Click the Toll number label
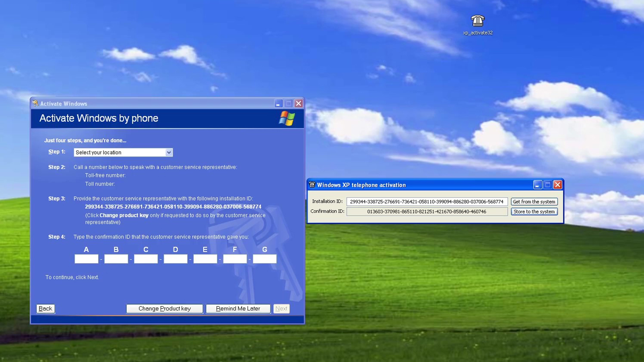The height and width of the screenshot is (362, 644). tap(100, 184)
